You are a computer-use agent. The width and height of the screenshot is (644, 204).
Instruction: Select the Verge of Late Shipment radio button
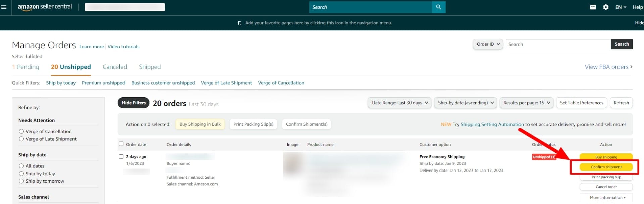(x=21, y=139)
